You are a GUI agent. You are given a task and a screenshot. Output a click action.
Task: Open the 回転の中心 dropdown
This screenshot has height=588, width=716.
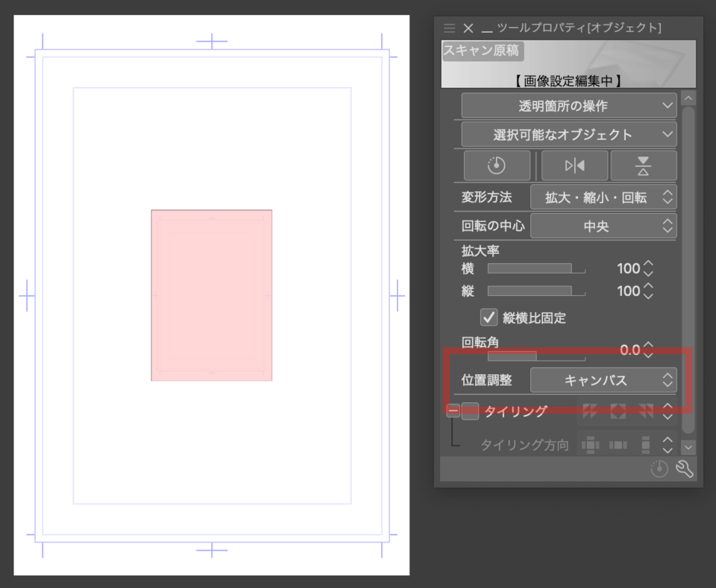coord(603,226)
